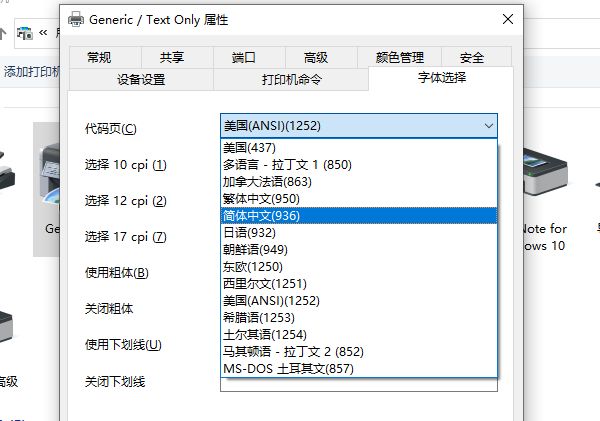Click 添加打印机 in the background toolbar
The height and width of the screenshot is (421, 600).
tap(30, 71)
